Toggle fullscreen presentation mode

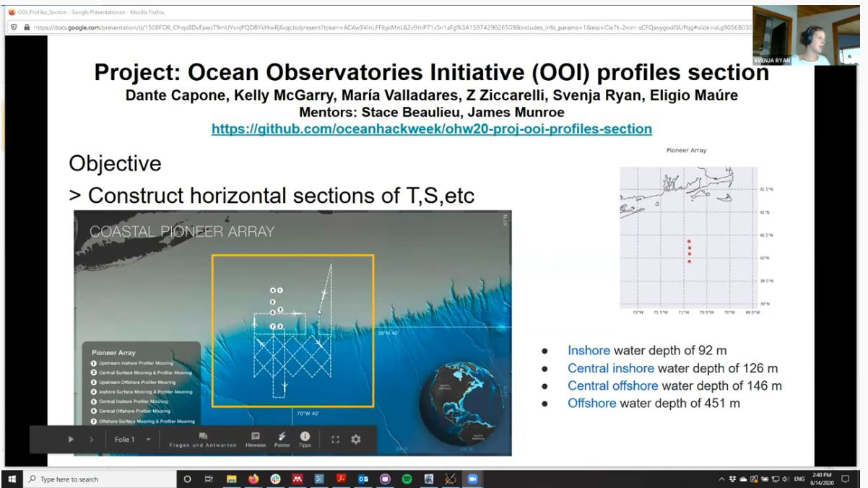tap(335, 439)
